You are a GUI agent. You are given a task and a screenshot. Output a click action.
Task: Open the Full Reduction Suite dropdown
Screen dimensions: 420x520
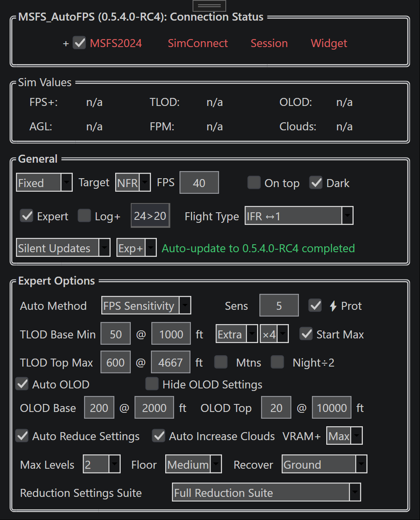tap(267, 492)
